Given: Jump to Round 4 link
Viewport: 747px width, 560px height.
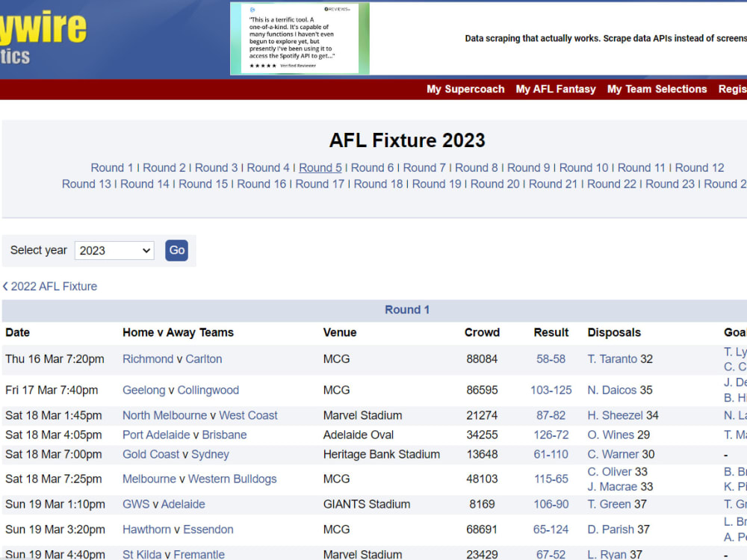Looking at the screenshot, I should [x=268, y=167].
